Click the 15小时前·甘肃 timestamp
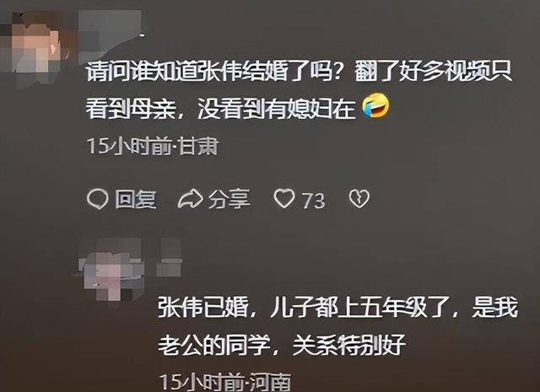 (153, 147)
